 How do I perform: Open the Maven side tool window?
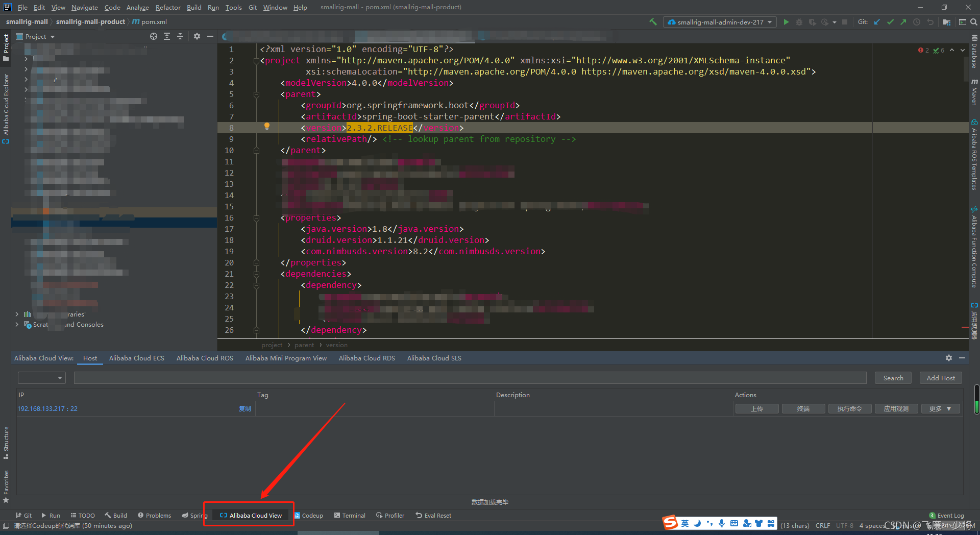click(x=974, y=92)
